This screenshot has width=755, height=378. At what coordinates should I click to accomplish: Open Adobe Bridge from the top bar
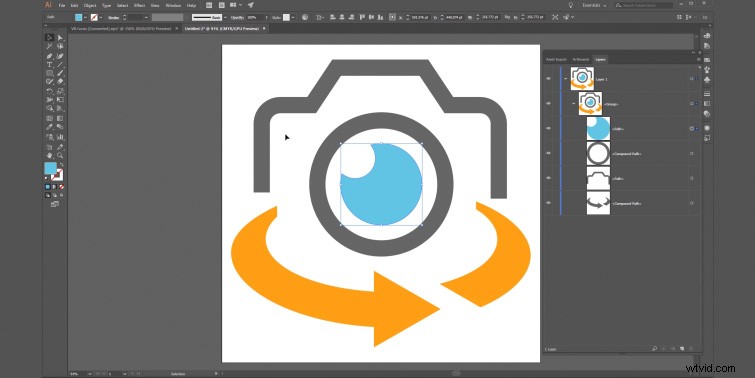(x=208, y=5)
